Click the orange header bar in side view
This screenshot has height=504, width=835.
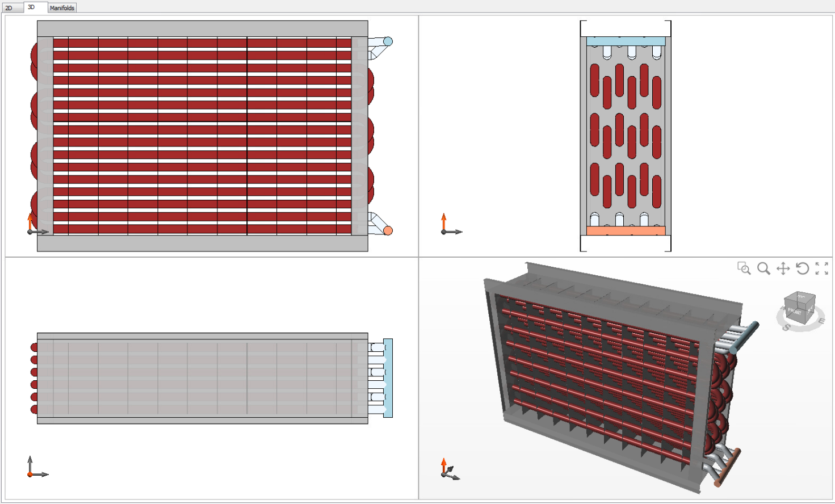click(626, 231)
